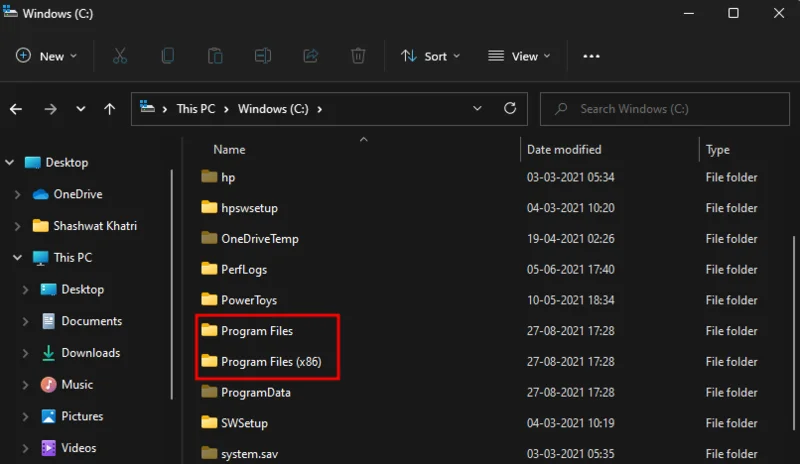The height and width of the screenshot is (464, 800).
Task: Select the Program Files folder icon
Action: pyautogui.click(x=209, y=330)
